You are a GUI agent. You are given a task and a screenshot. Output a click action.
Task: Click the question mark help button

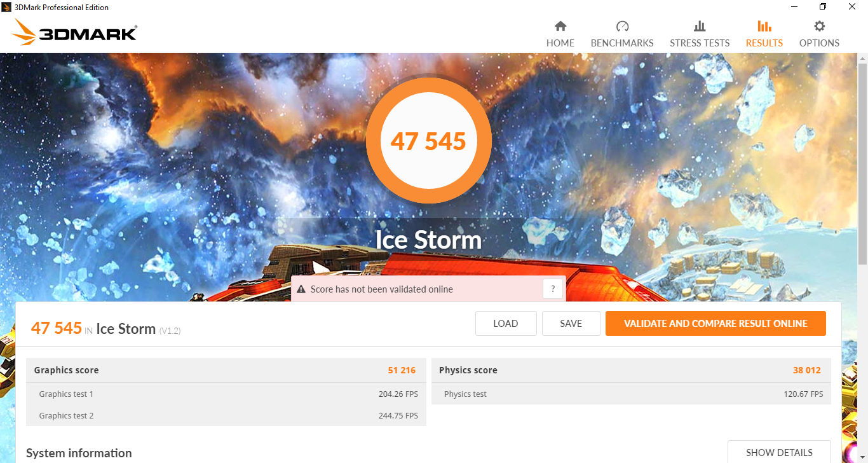coord(553,289)
